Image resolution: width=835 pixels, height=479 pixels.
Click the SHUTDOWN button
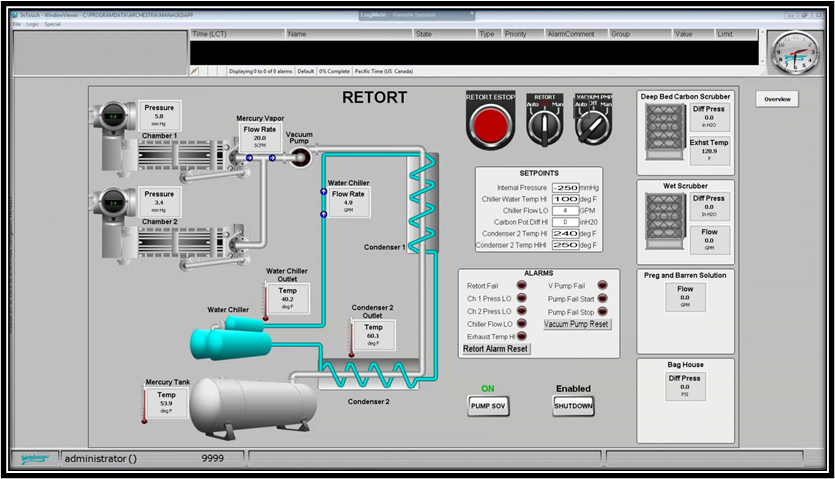[573, 406]
